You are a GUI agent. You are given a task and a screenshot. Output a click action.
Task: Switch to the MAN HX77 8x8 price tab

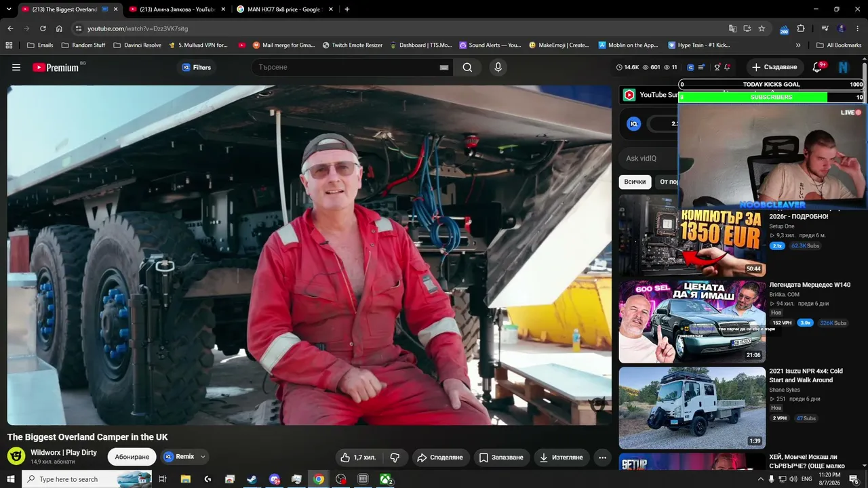click(x=285, y=9)
